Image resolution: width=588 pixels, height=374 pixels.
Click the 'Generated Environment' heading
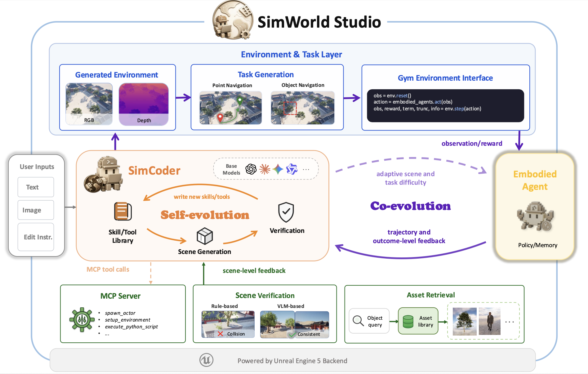[117, 75]
